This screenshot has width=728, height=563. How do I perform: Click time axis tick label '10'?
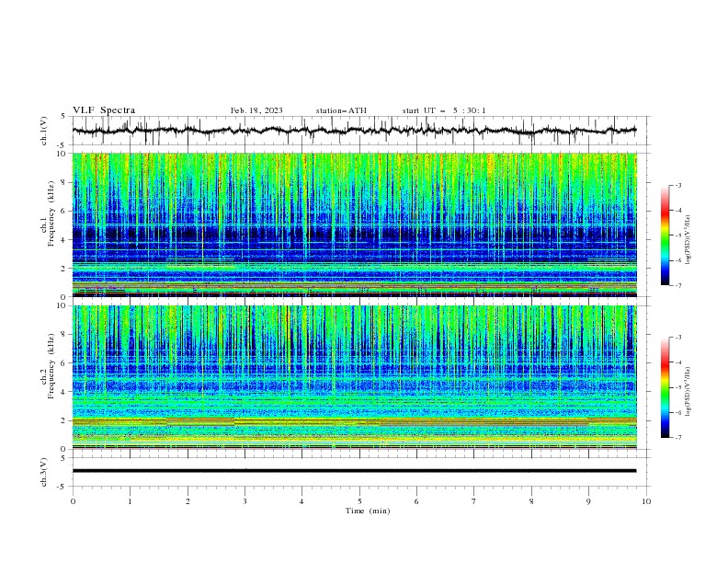point(646,501)
